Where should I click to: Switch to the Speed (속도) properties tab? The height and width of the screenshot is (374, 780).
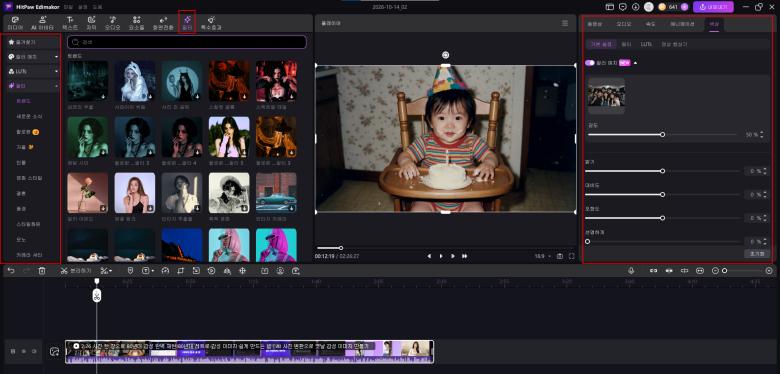[650, 23]
